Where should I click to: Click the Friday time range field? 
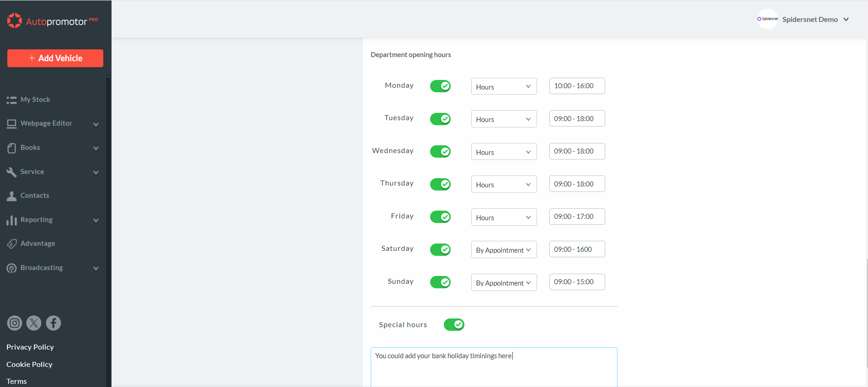pos(577,217)
